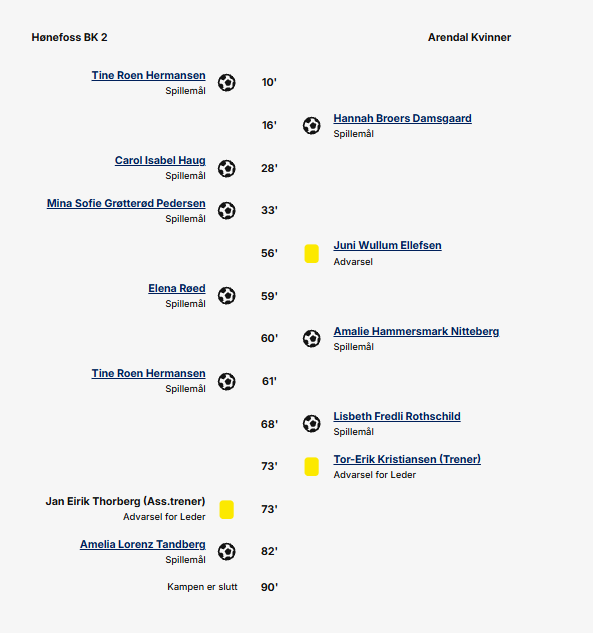Click the goal icon next to Elena Røed
Screen dimensions: 593x633
tap(226, 296)
